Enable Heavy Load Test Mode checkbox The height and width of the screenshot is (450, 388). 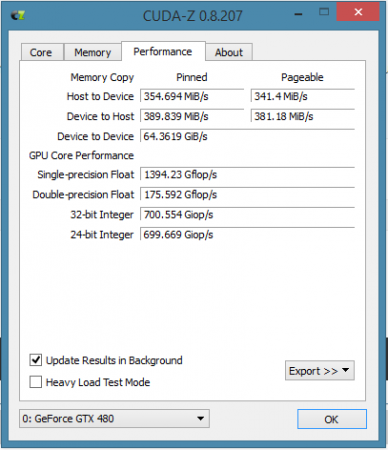coord(36,382)
